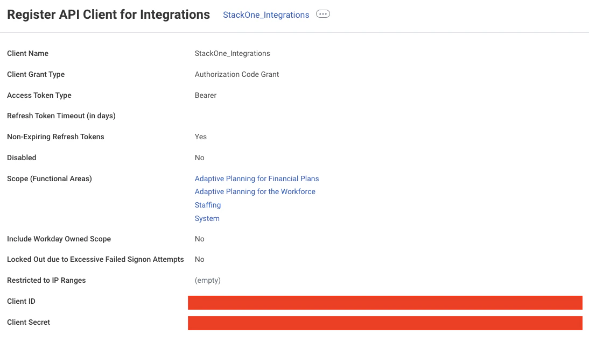Screen dimensions: 589x364
Task: Click the Client Grant Type label
Action: (36, 74)
